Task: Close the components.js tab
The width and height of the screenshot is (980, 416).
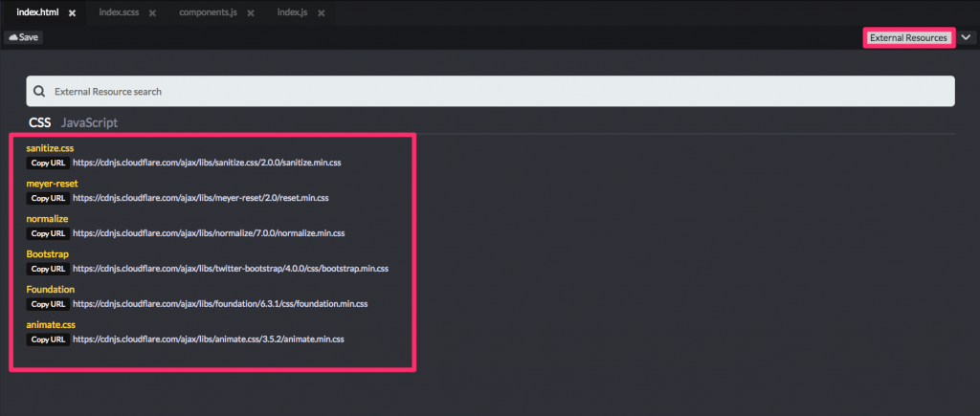Action: point(251,13)
